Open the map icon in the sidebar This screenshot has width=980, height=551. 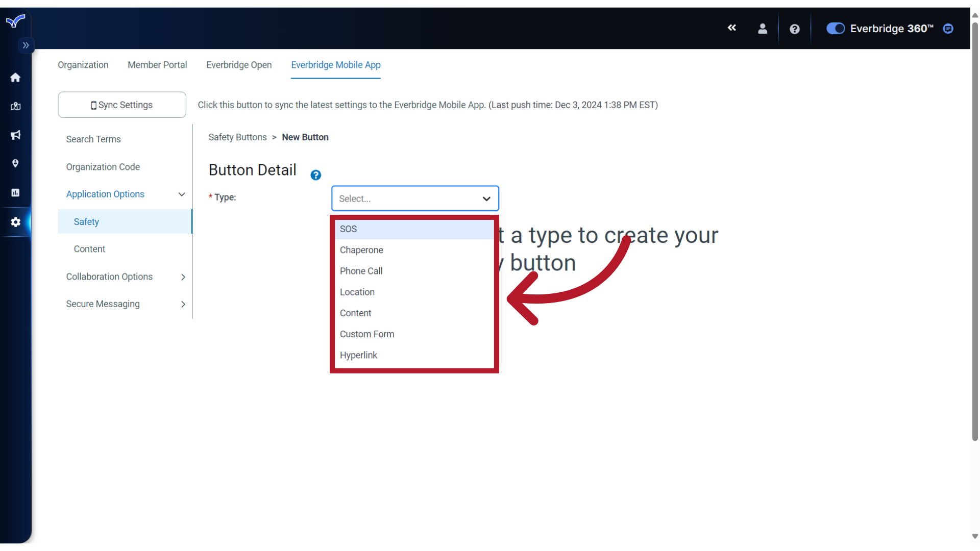click(x=15, y=106)
